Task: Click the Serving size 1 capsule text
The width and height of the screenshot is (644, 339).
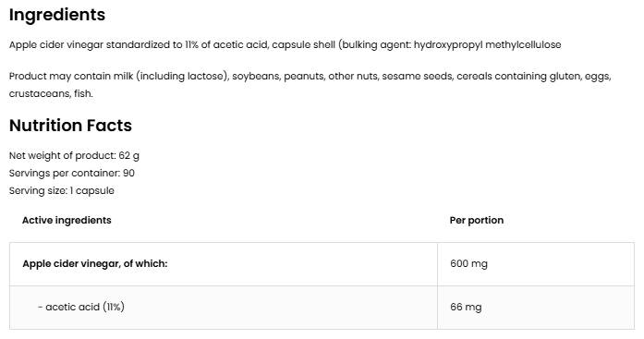Action: pyautogui.click(x=62, y=191)
